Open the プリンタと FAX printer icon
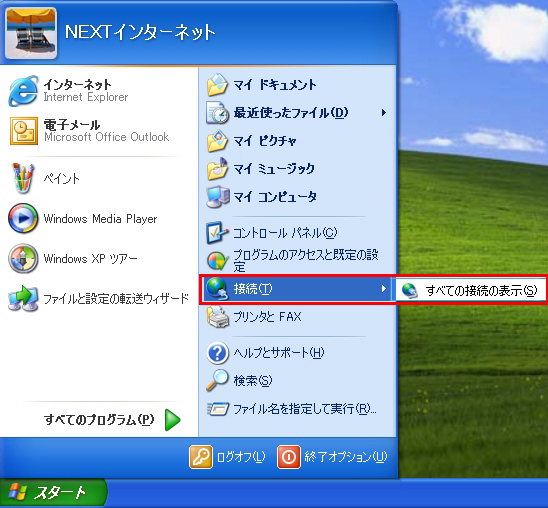This screenshot has width=548, height=508. pos(217,317)
